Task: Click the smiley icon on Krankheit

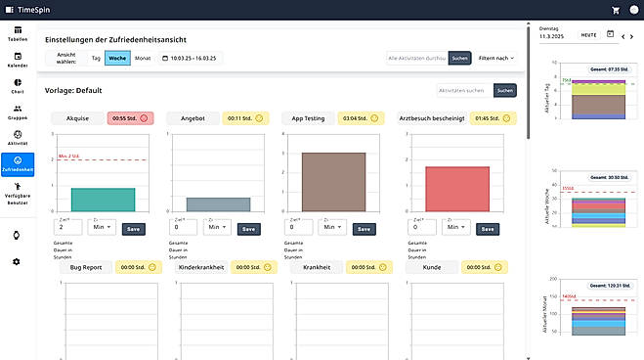Action: pos(383,267)
